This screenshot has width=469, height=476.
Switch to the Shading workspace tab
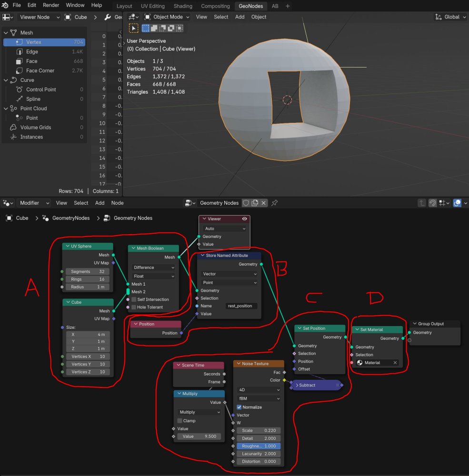[x=182, y=6]
